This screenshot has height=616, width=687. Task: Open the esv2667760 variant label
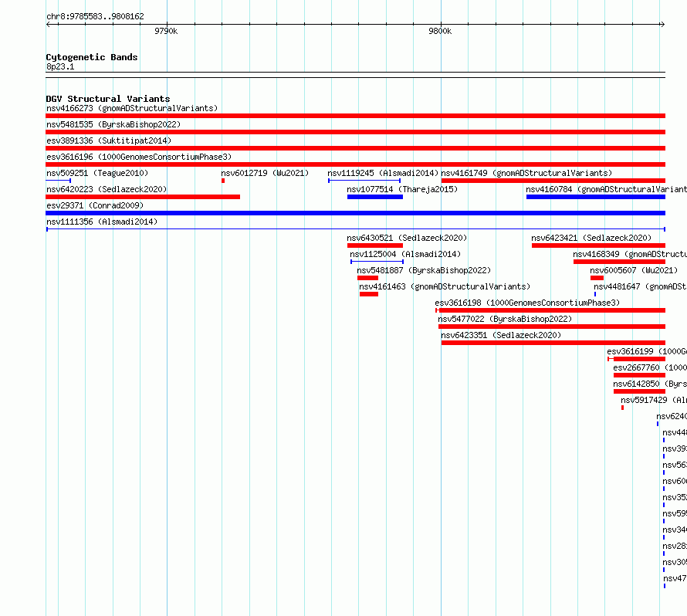pos(650,367)
